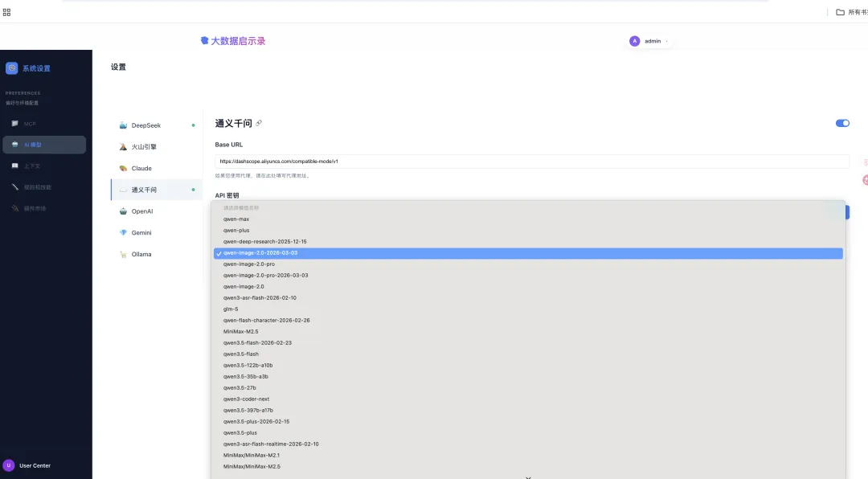Image resolution: width=868 pixels, height=479 pixels.
Task: Pick qwen-flash-character-2026-02-26 option
Action: click(x=528, y=321)
